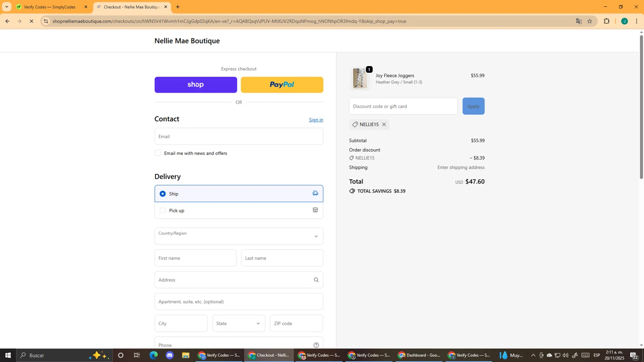Focus the First name field
This screenshot has width=644, height=362.
click(195, 258)
